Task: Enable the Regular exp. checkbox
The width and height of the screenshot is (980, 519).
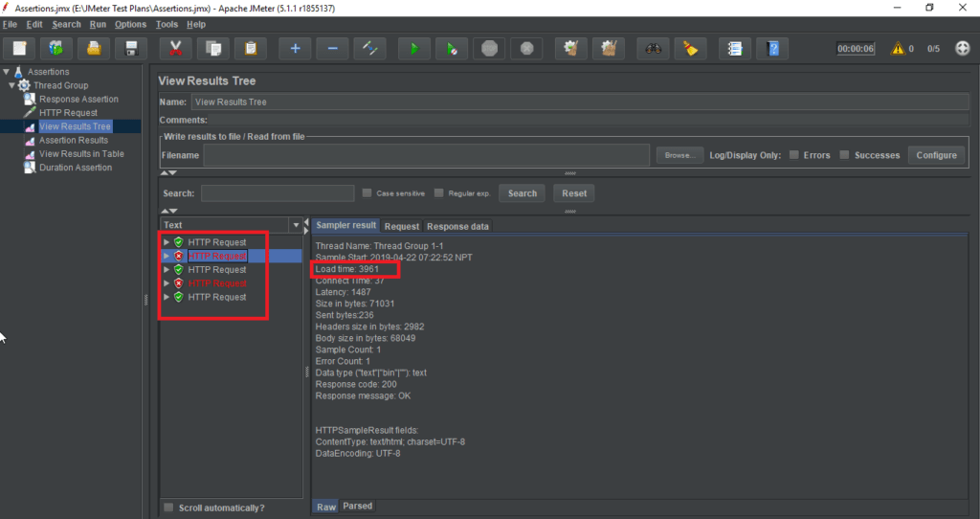Action: [438, 193]
